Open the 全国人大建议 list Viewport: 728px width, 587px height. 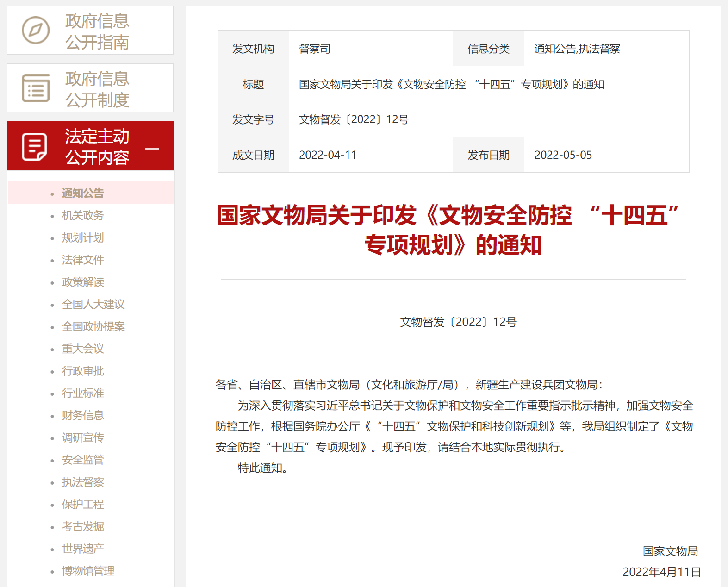93,304
